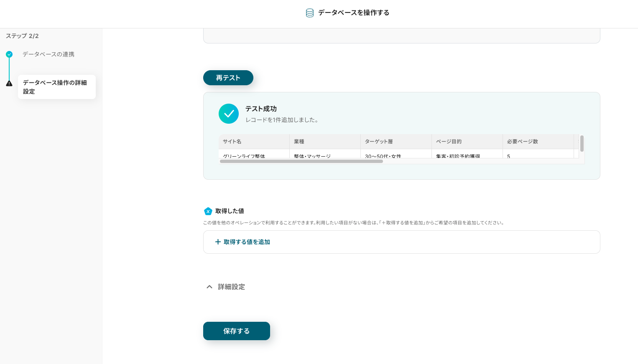
Task: Click the plus icon for adding a value
Action: point(218,242)
